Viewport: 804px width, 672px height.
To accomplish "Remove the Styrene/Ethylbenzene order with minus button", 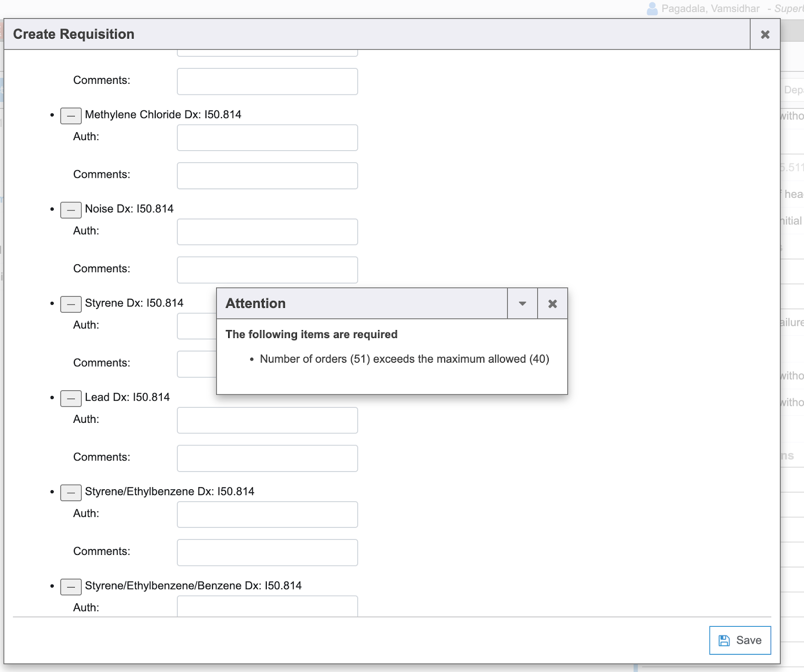I will tap(71, 493).
